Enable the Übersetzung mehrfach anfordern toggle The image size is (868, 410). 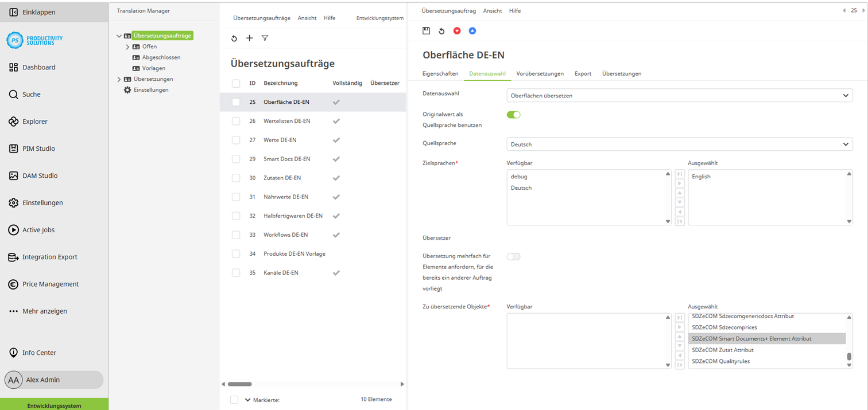click(513, 256)
